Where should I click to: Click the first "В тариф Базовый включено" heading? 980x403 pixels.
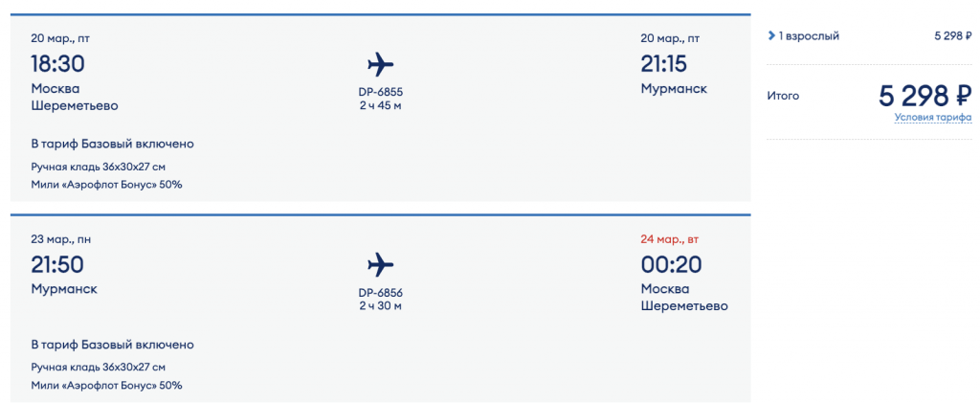(112, 144)
